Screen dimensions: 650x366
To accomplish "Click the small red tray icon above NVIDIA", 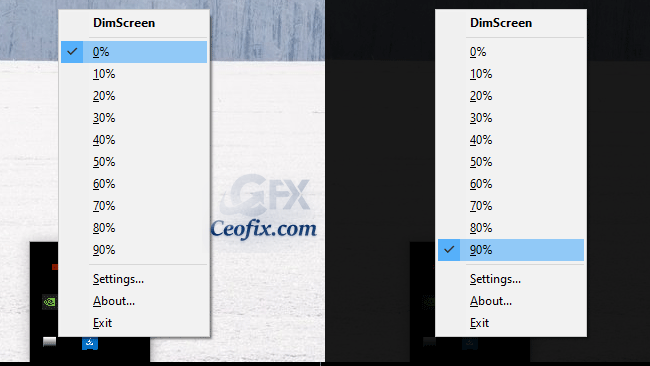I will 55,267.
